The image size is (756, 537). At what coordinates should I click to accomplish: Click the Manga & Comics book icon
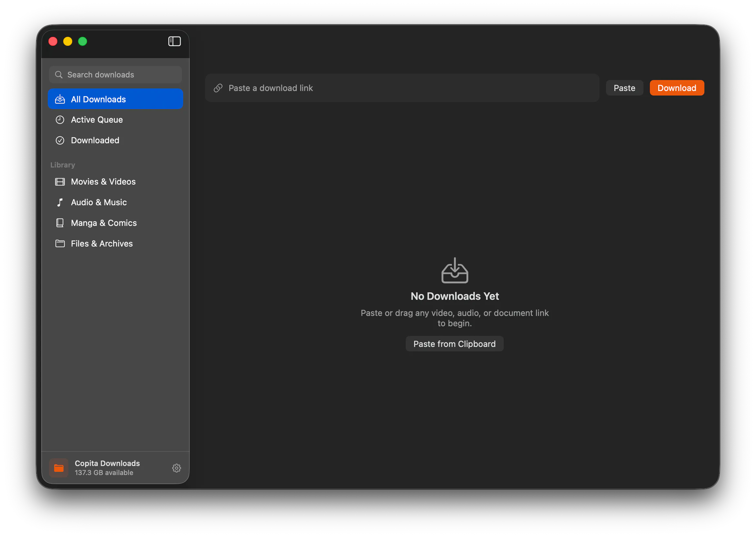pos(60,223)
